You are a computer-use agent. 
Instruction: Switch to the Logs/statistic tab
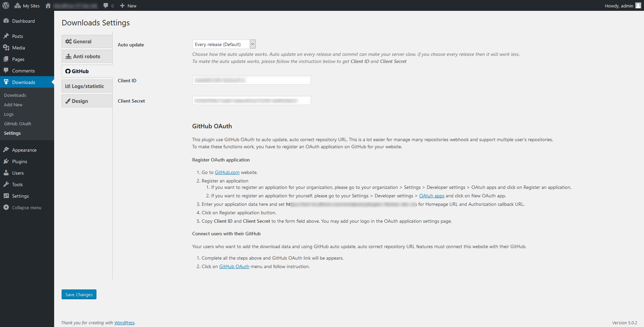(87, 86)
